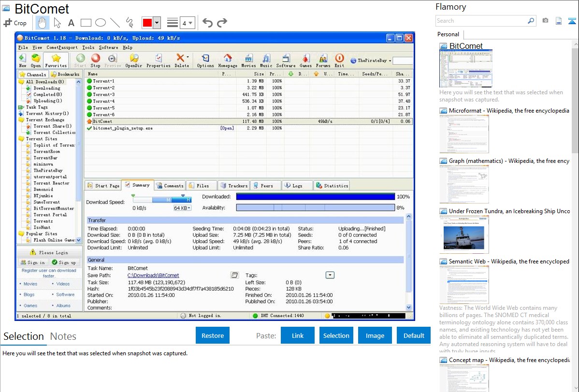
Task: Click the camera snapshot icon
Action: click(x=545, y=21)
